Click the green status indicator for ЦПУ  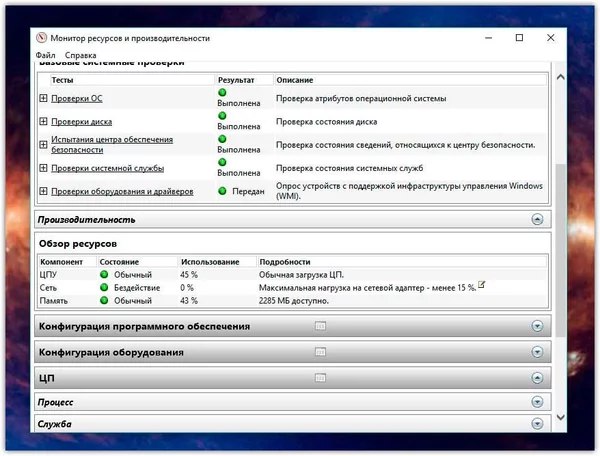tap(104, 274)
